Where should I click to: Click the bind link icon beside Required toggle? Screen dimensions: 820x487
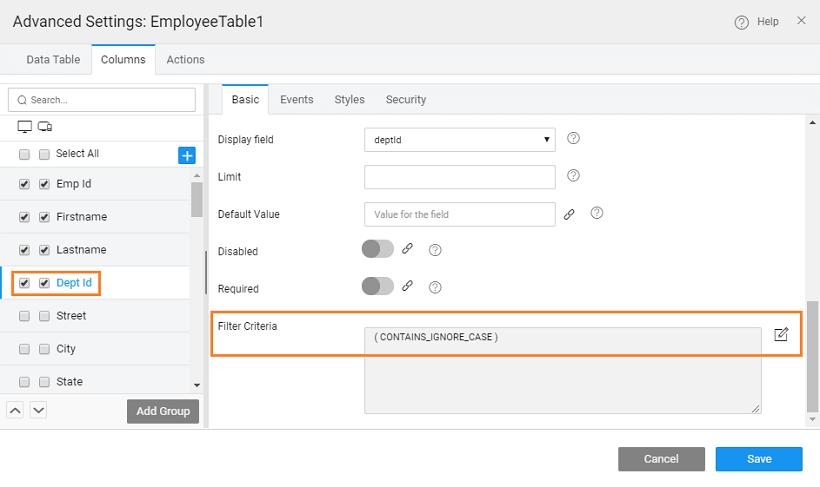pos(407,286)
